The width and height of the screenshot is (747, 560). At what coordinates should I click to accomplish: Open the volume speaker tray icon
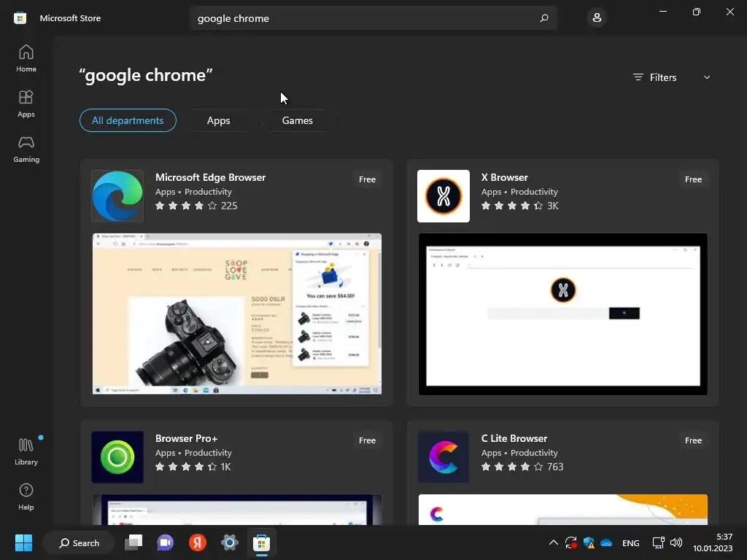[676, 542]
